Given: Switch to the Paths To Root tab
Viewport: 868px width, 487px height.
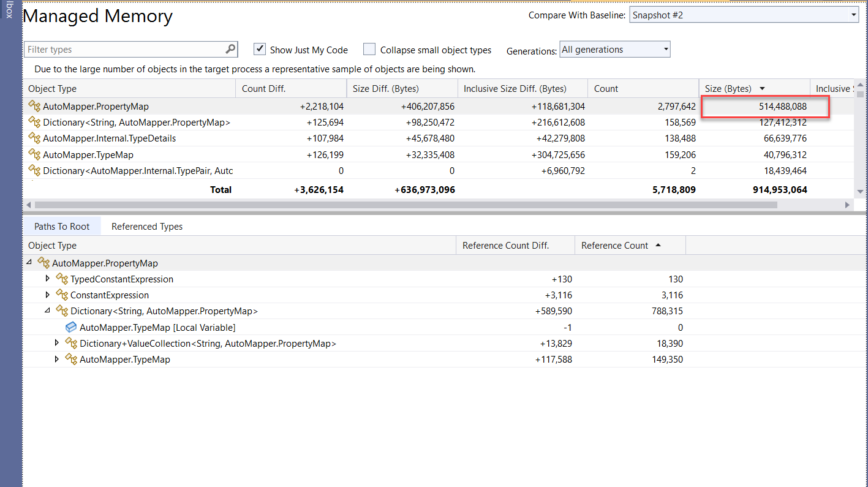Looking at the screenshot, I should (x=62, y=226).
